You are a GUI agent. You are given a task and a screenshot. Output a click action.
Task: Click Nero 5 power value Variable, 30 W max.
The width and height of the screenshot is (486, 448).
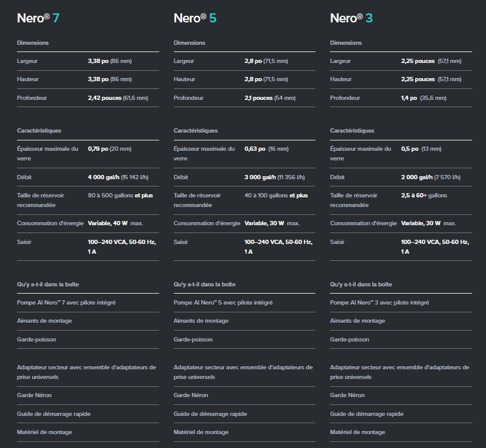(x=272, y=223)
